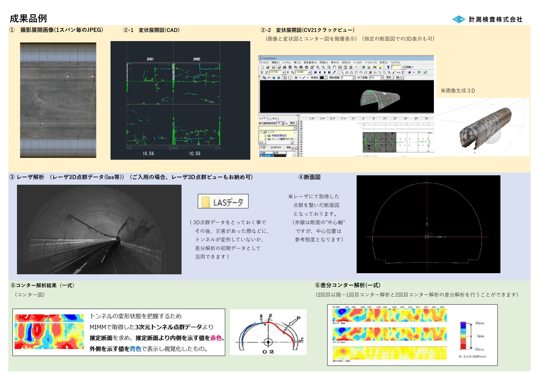This screenshot has height=392, width=554.
Task: Collapse the レイヤ root tree node
Action: 261,132
